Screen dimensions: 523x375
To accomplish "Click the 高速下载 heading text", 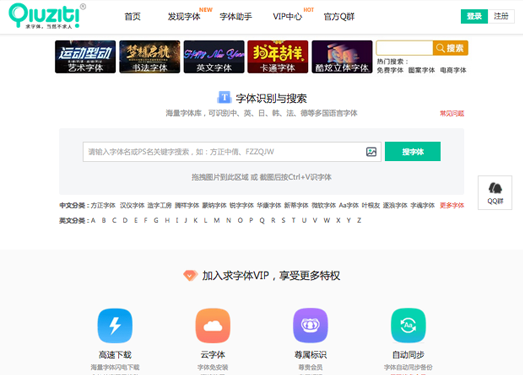I will coord(115,355).
